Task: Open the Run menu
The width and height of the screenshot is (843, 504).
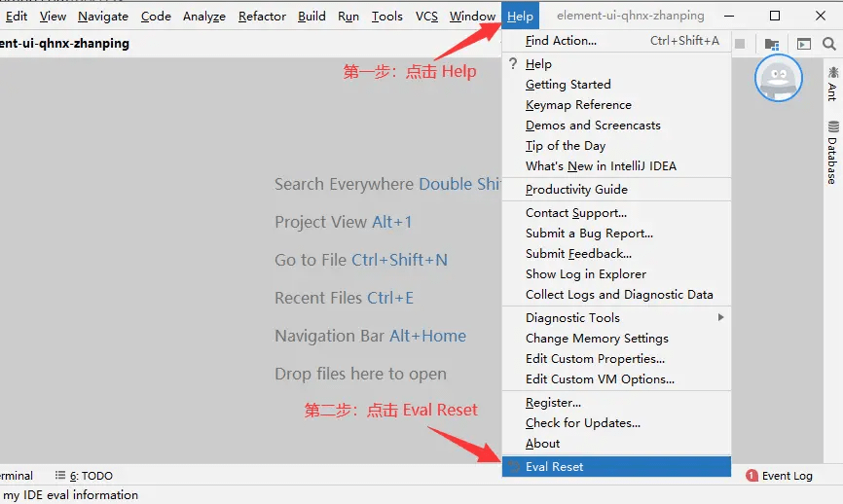Action: coord(348,17)
